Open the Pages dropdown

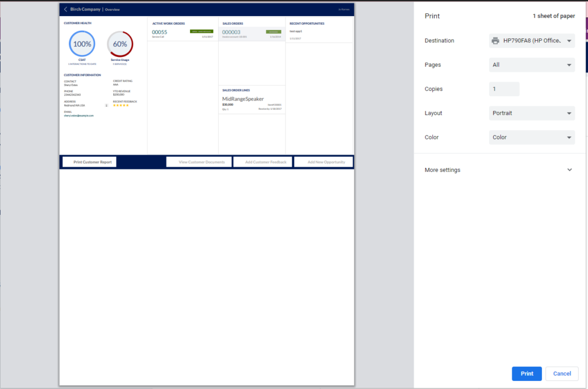[531, 64]
